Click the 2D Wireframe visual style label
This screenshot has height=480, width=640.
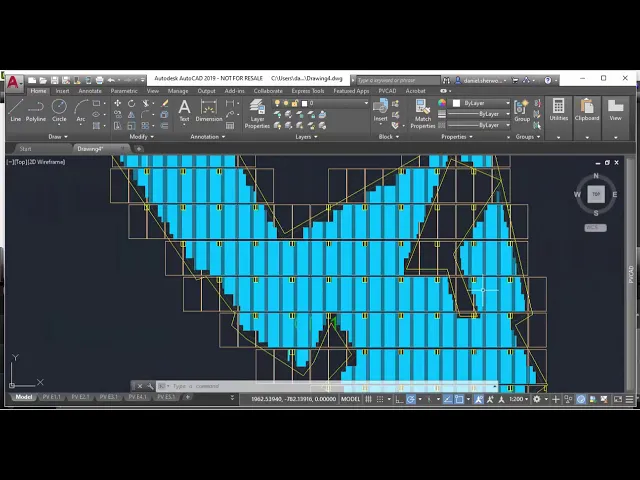pyautogui.click(x=47, y=162)
